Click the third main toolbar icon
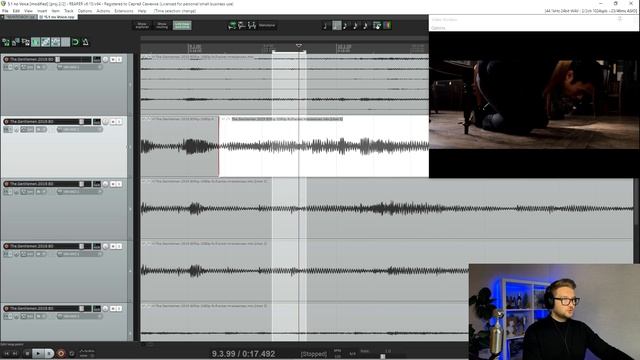Screen dimensions: 640x360 [x=26, y=42]
